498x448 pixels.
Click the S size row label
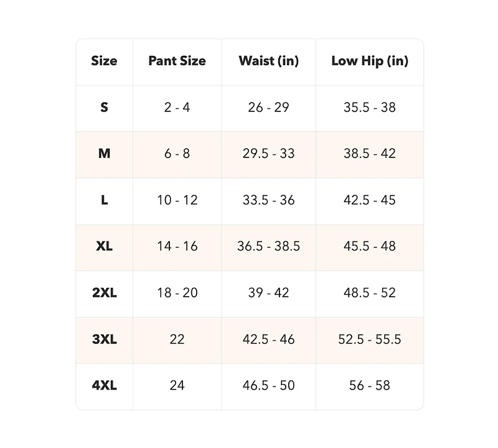pyautogui.click(x=104, y=108)
